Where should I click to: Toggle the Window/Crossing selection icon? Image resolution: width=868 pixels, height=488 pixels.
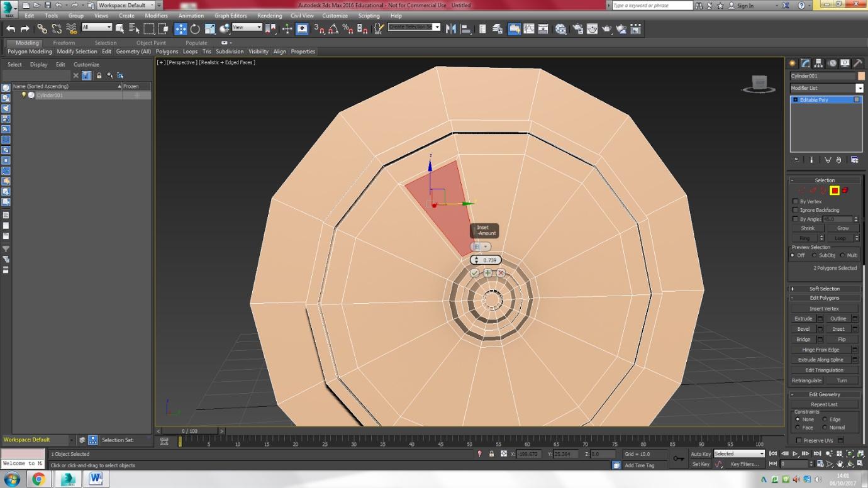pos(164,29)
